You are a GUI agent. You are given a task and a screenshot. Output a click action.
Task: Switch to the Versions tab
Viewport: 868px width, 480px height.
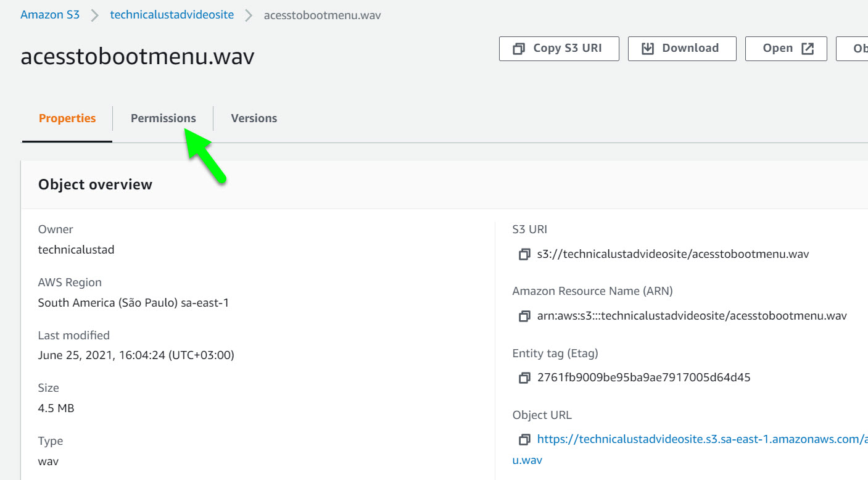254,118
